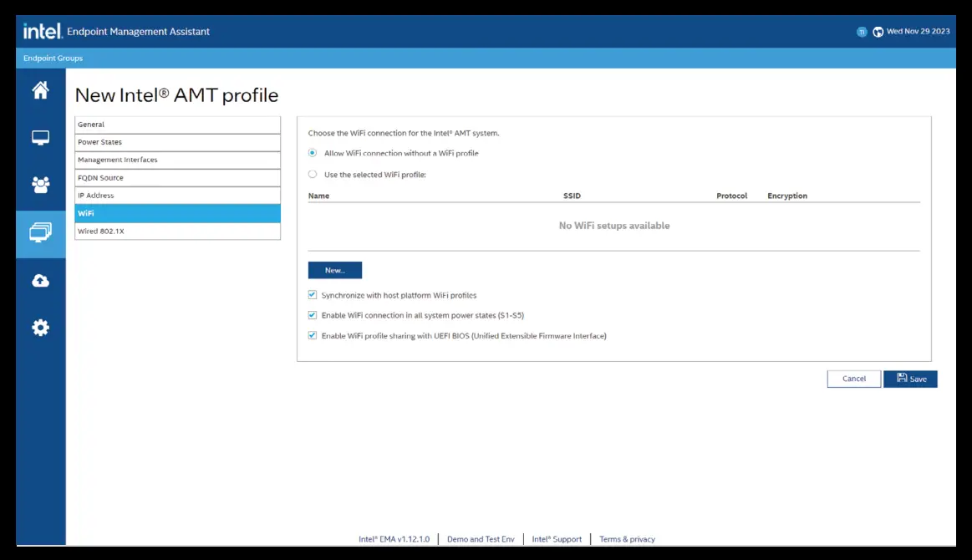Click the Name column header

[318, 196]
